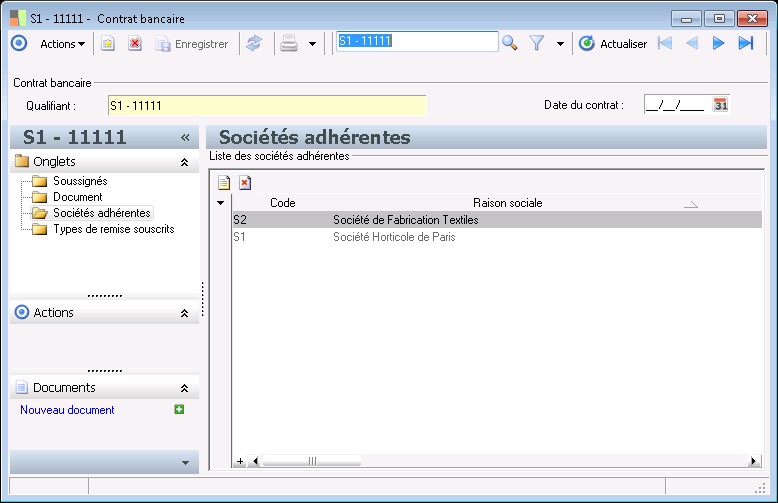Click the Actualiser refresh button

coord(613,44)
